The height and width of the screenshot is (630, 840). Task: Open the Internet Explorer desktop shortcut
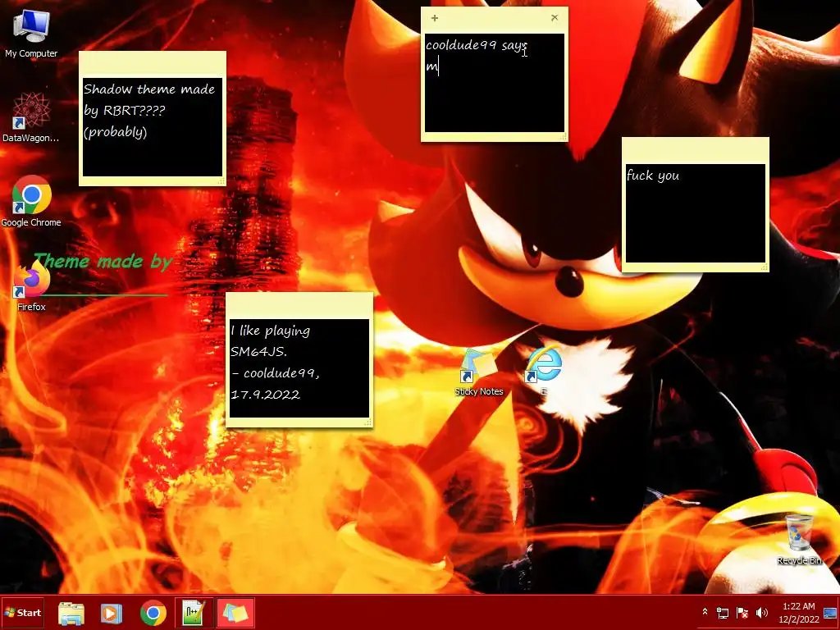544,372
